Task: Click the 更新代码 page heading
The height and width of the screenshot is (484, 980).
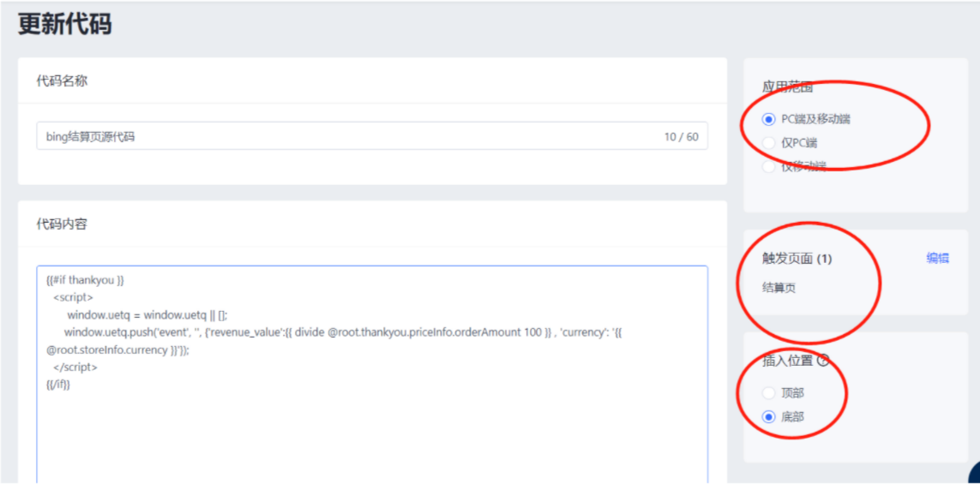Action: [x=65, y=25]
